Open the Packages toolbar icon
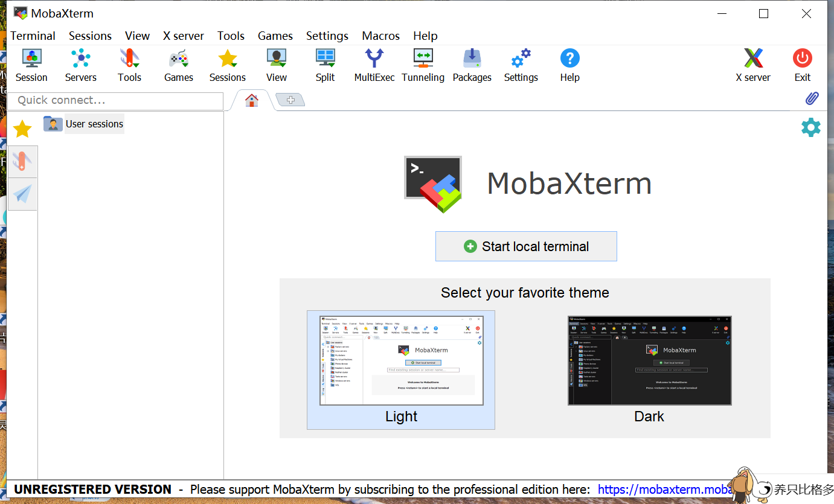 [472, 65]
